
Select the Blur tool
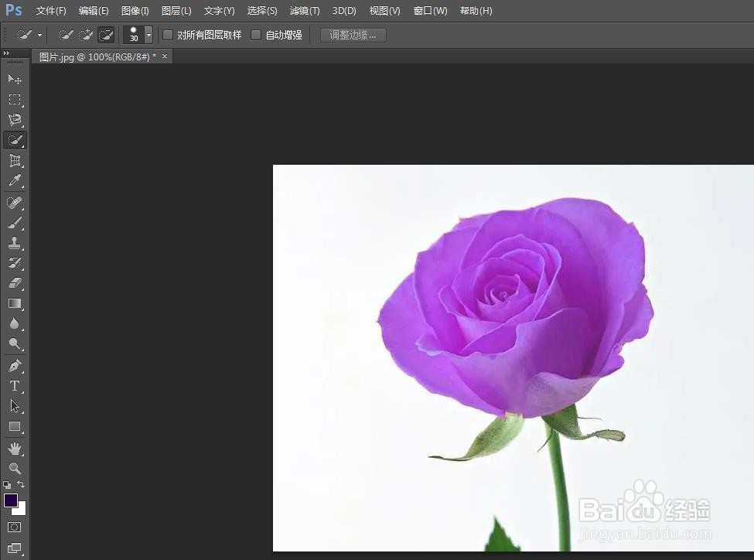click(15, 324)
